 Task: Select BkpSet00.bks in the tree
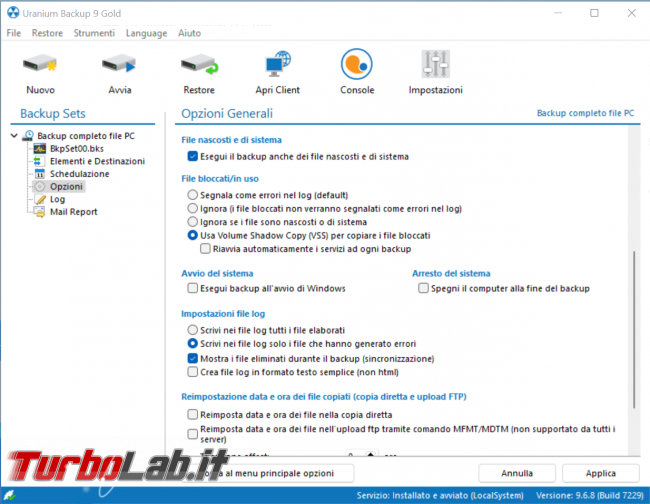[x=77, y=148]
